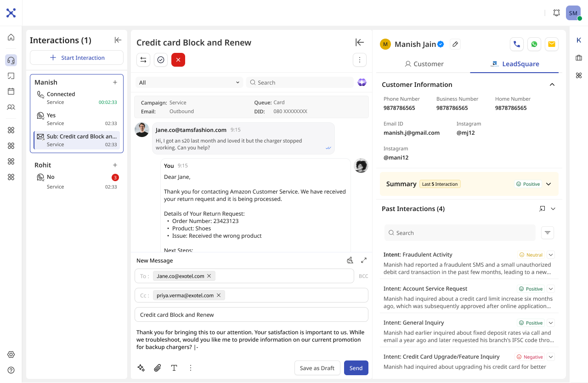Open Rohit's No WhatsApp interaction
This screenshot has width=588, height=383.
[77, 182]
